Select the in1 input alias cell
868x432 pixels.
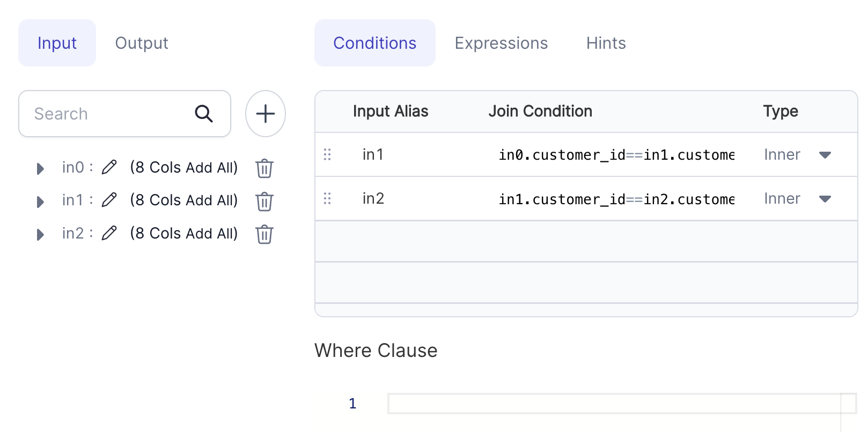pos(373,154)
